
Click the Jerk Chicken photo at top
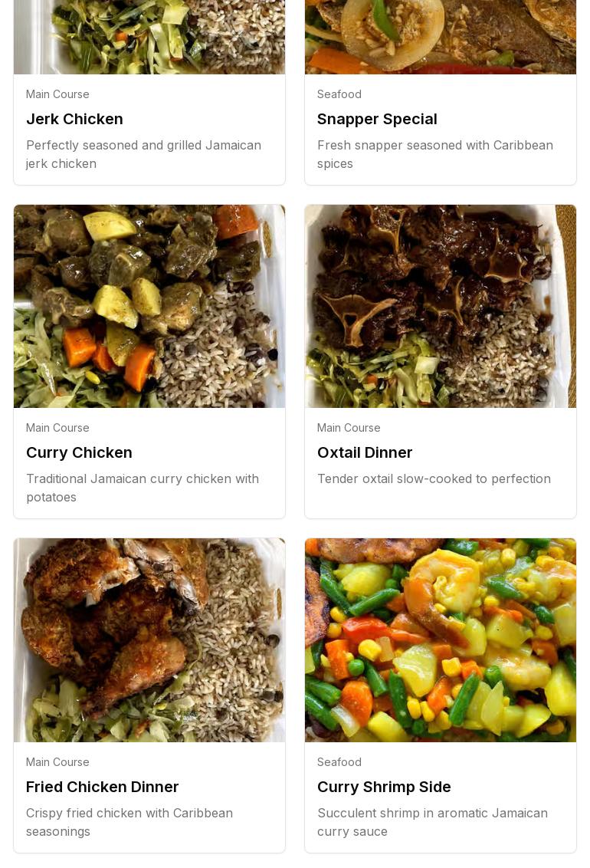click(149, 37)
